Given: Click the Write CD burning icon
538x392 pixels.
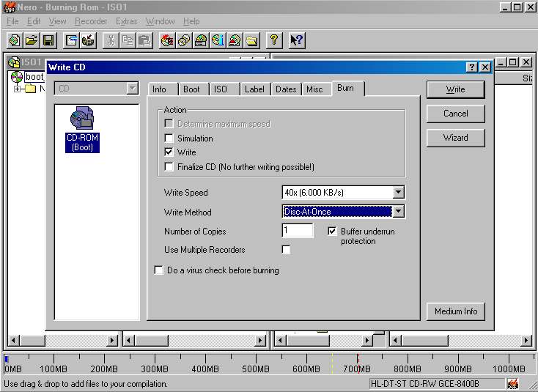Looking at the screenshot, I should 167,40.
